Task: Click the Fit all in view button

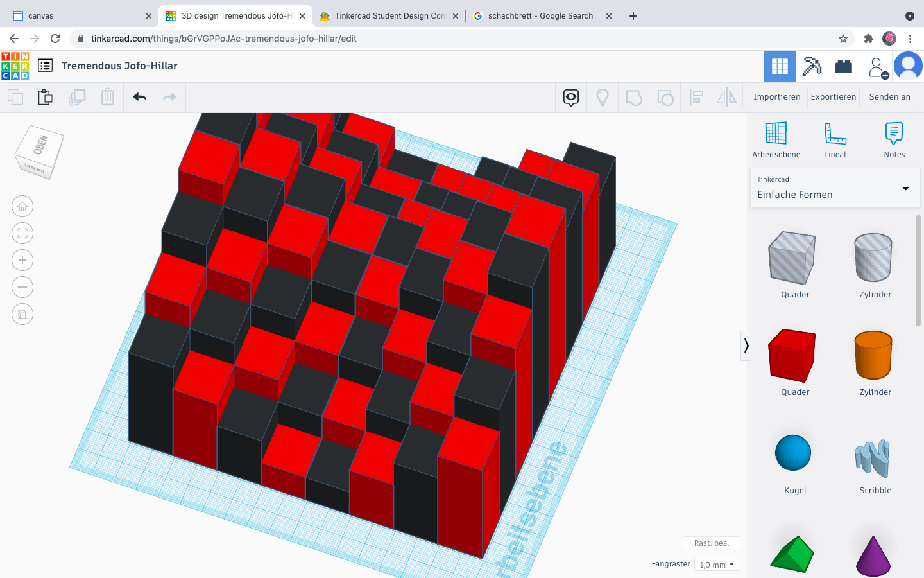Action: pos(22,233)
